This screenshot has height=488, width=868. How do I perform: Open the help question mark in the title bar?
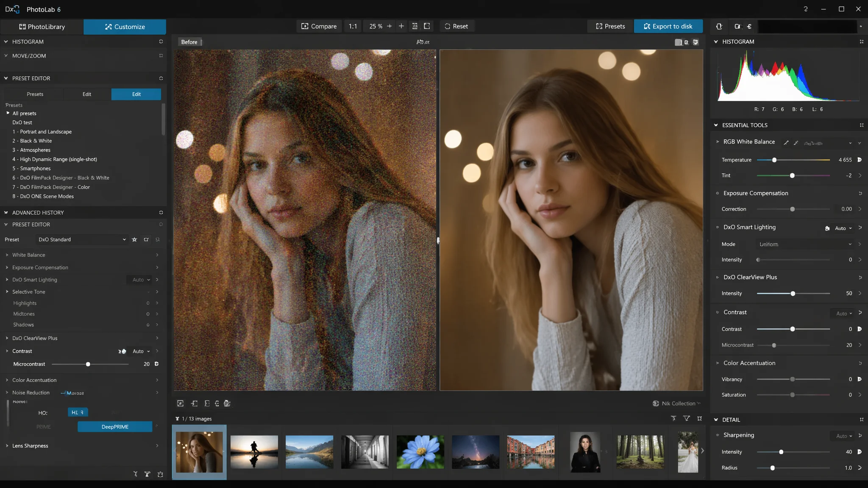pyautogui.click(x=806, y=9)
